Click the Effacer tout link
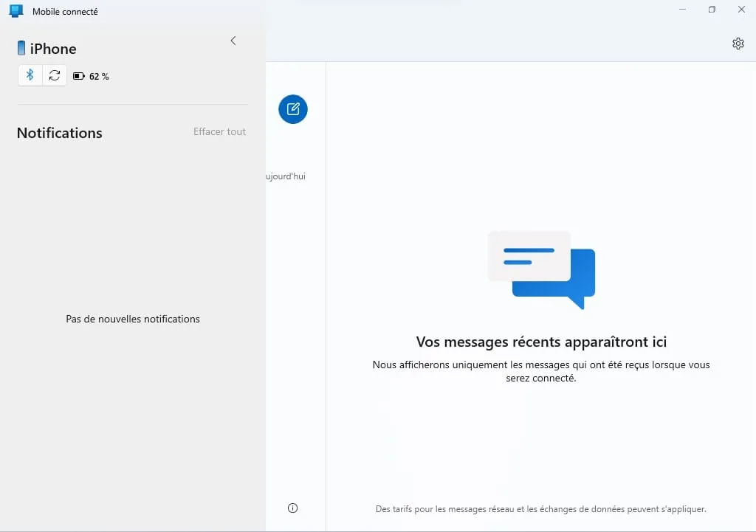The image size is (756, 532). pos(219,131)
